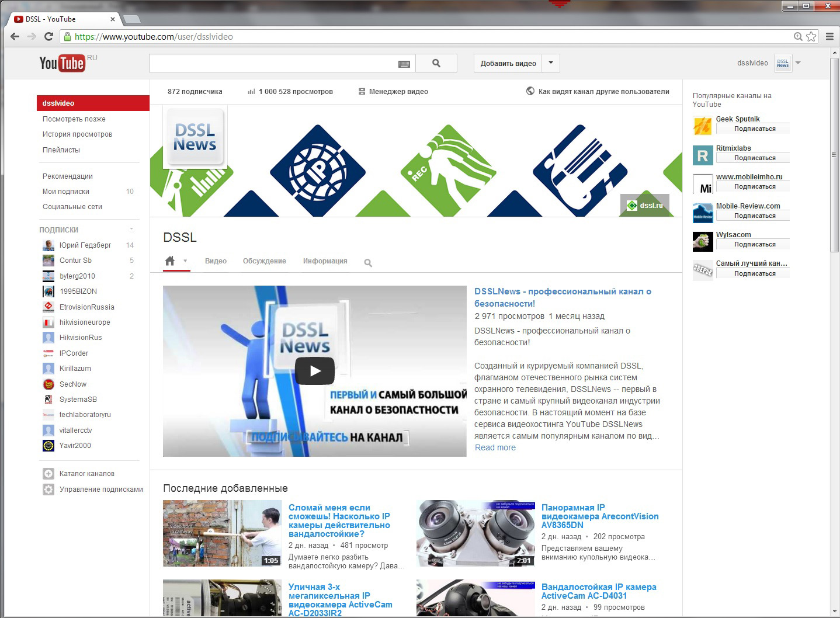The height and width of the screenshot is (618, 840).
Task: Open the Панорамная IP видеокамера video thumbnail
Action: pos(475,533)
